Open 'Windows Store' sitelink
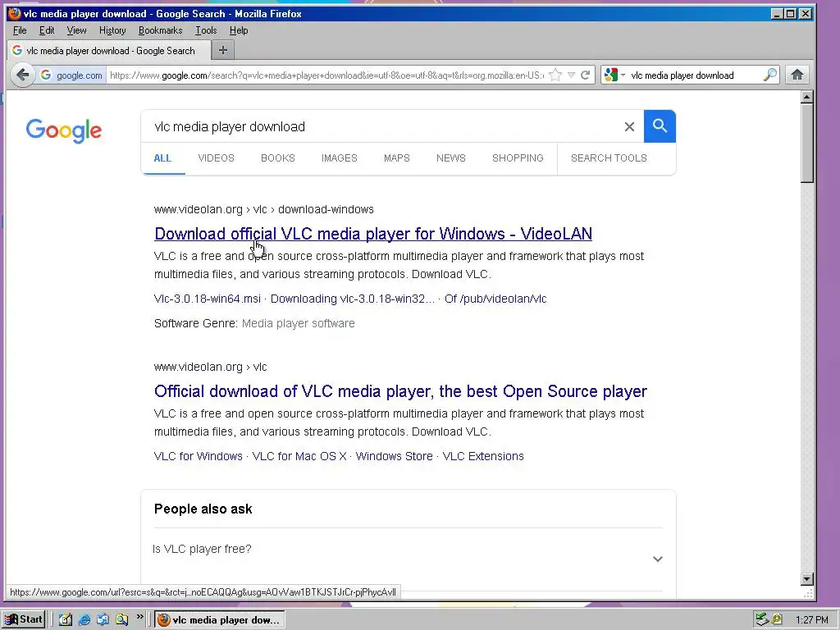840x630 pixels. 395,456
